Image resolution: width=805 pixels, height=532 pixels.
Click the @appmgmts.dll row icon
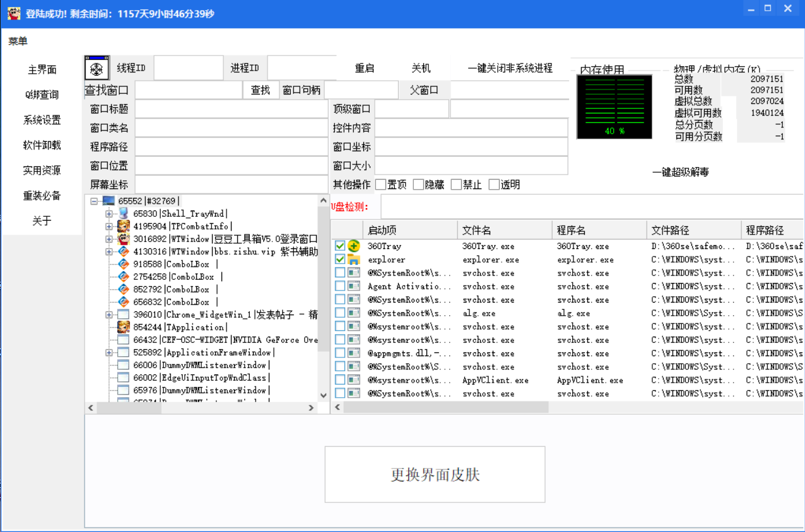(353, 353)
